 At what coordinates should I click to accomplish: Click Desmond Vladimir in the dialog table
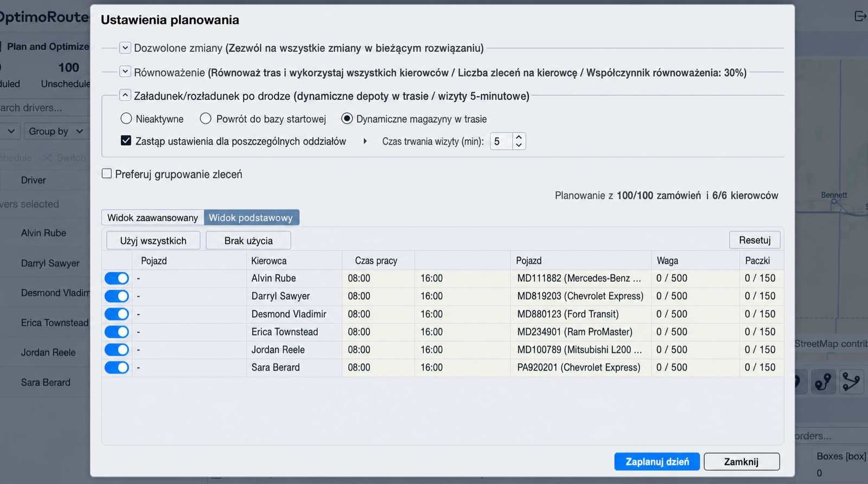pyautogui.click(x=289, y=314)
